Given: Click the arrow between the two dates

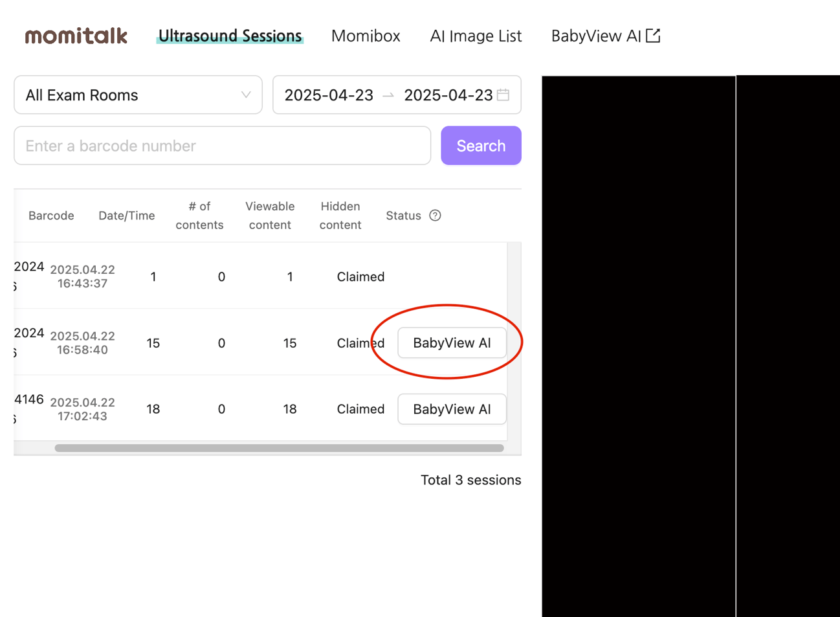Looking at the screenshot, I should (388, 95).
